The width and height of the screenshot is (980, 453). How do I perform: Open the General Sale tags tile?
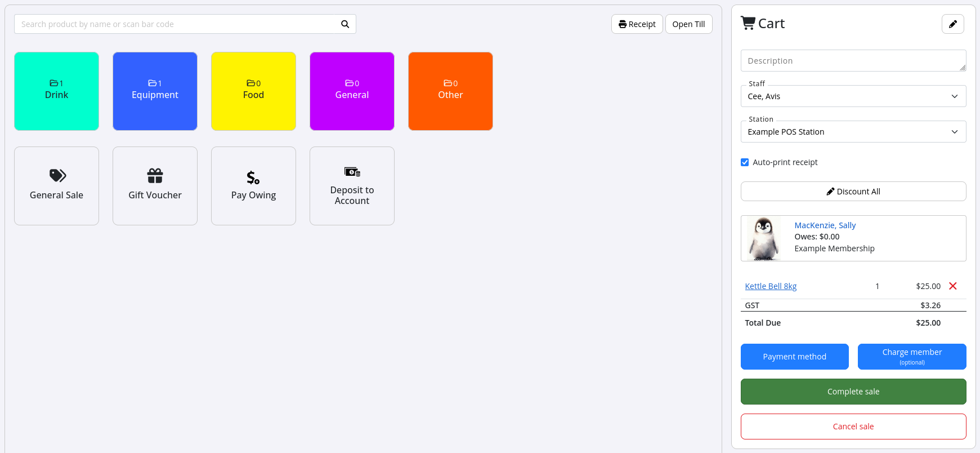pyautogui.click(x=56, y=186)
